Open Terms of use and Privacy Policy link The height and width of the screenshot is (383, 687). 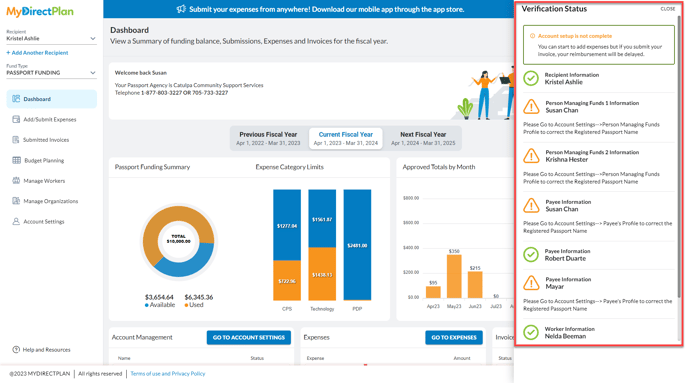coord(168,374)
